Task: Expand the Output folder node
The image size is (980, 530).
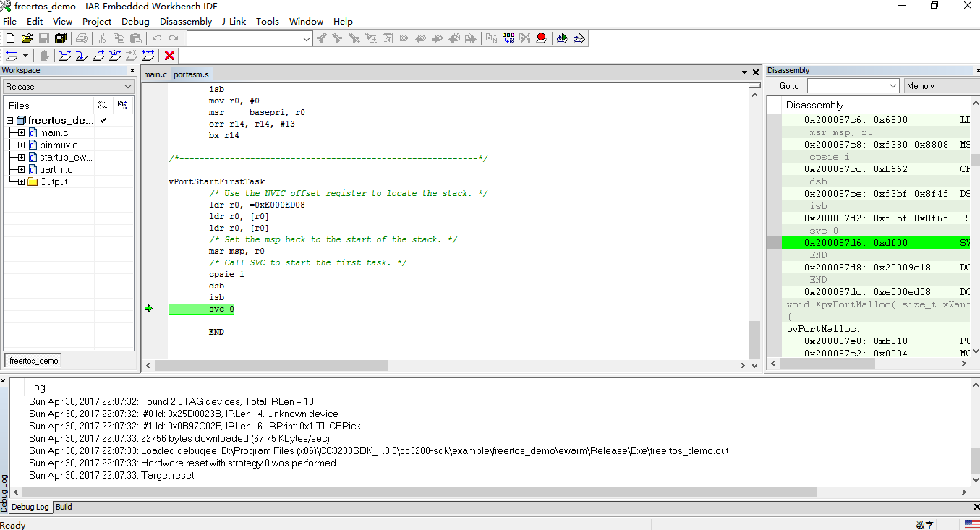Action: click(22, 182)
